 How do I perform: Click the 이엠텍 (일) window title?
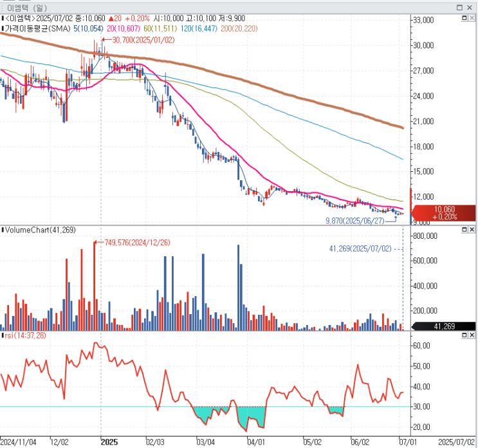click(27, 8)
